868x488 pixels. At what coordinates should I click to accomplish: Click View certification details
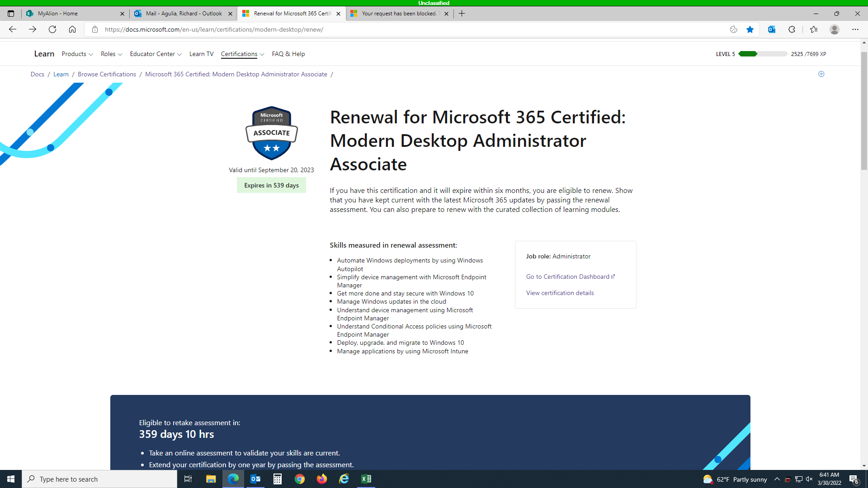pyautogui.click(x=560, y=293)
